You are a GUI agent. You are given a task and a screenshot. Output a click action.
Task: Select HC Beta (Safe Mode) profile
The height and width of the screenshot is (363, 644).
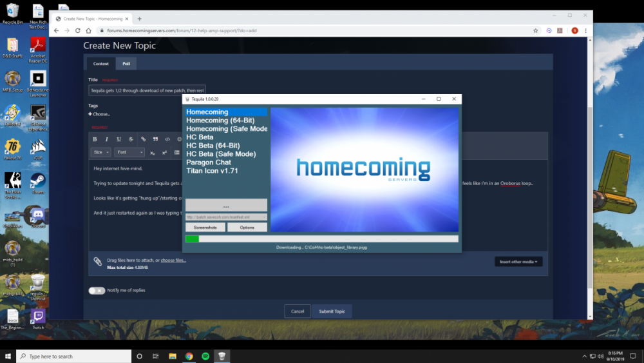pyautogui.click(x=226, y=153)
